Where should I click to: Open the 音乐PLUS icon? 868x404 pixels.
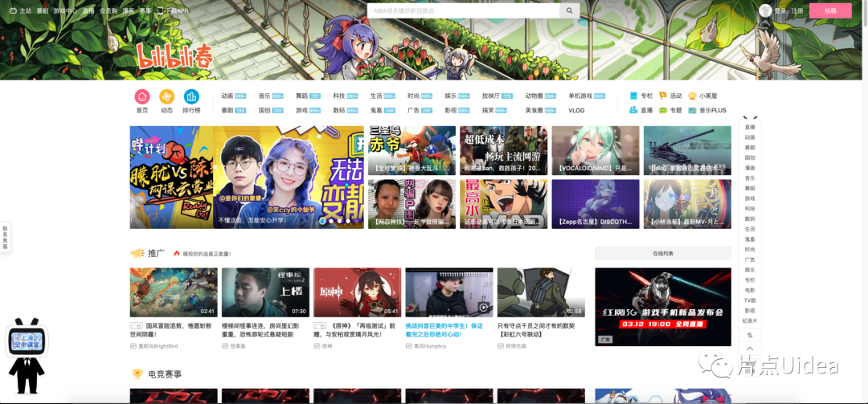pos(692,110)
